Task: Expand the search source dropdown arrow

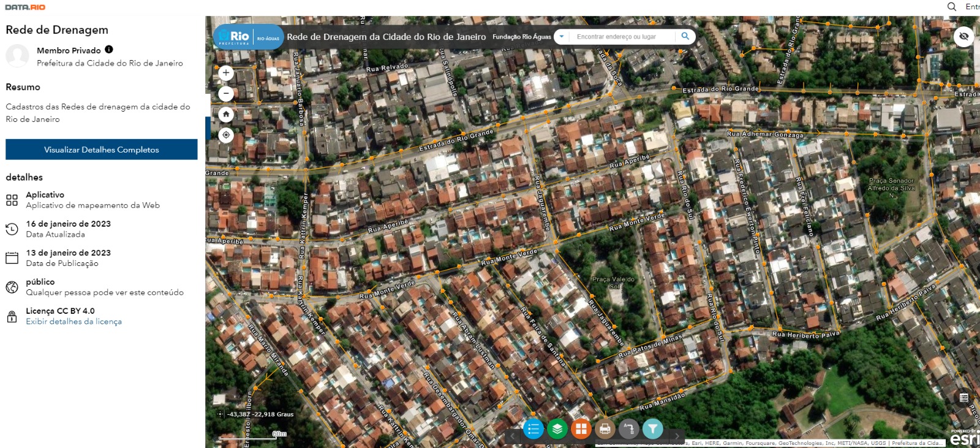Action: pyautogui.click(x=562, y=36)
